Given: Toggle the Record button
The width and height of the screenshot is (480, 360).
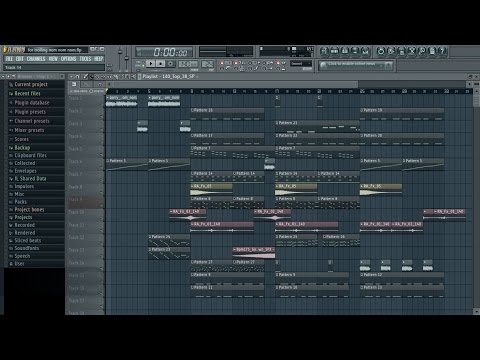Looking at the screenshot, I should click(x=171, y=63).
